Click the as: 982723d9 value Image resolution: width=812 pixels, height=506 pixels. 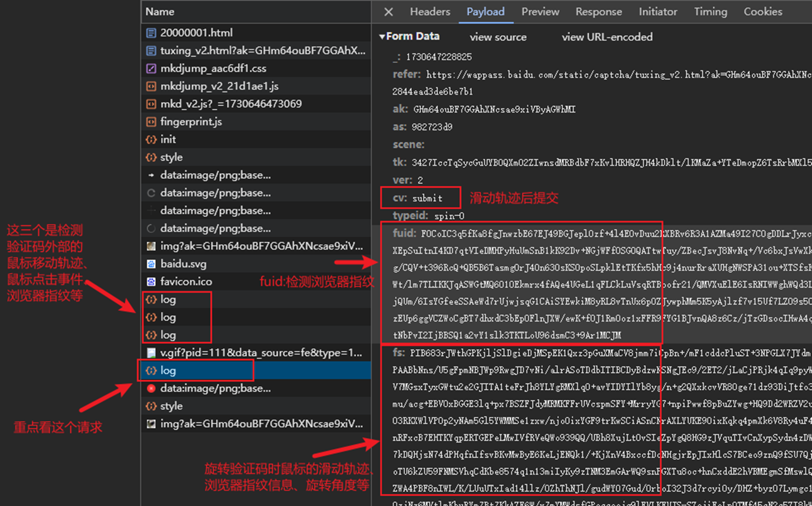click(432, 127)
